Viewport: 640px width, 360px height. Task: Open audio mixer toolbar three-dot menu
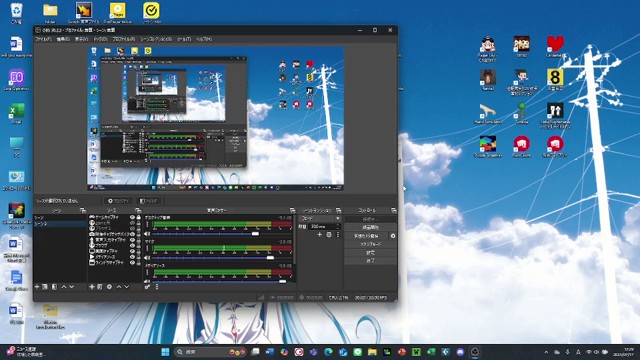[157, 287]
